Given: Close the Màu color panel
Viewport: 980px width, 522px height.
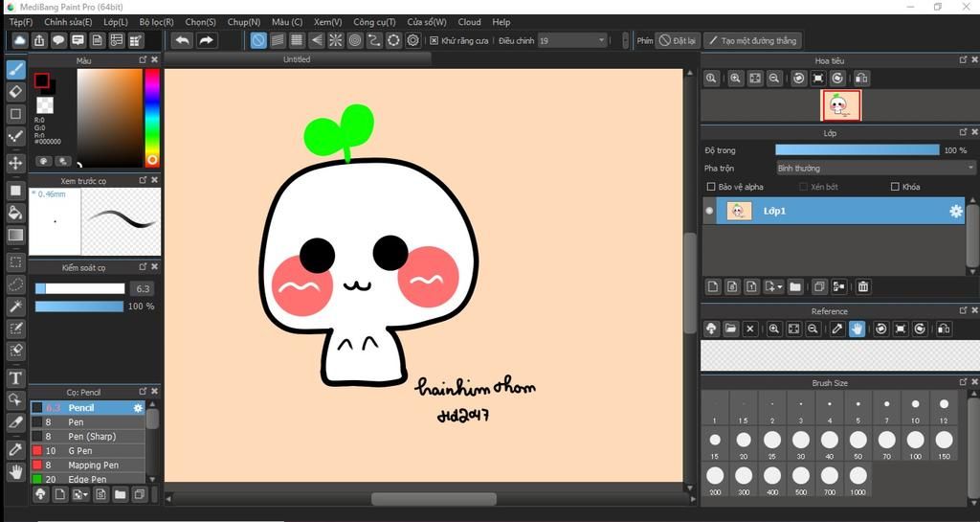Looking at the screenshot, I should click(155, 59).
